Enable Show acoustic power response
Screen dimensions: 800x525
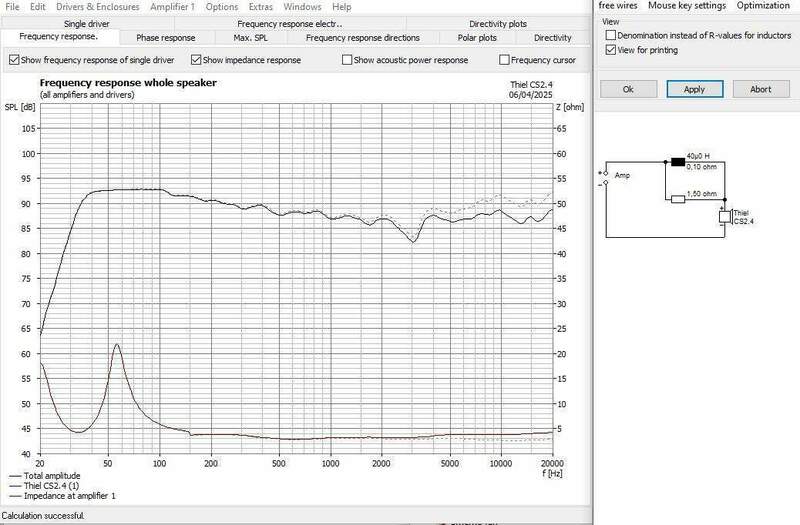tap(347, 60)
